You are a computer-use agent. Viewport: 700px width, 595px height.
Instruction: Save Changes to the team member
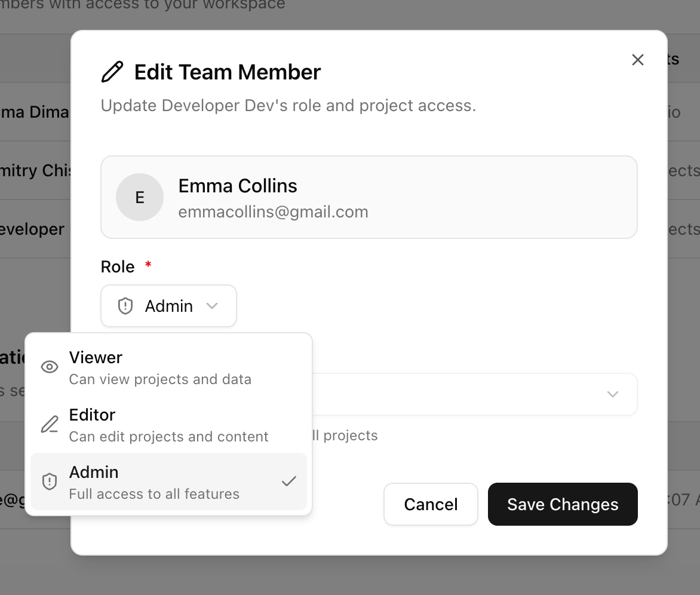(563, 504)
